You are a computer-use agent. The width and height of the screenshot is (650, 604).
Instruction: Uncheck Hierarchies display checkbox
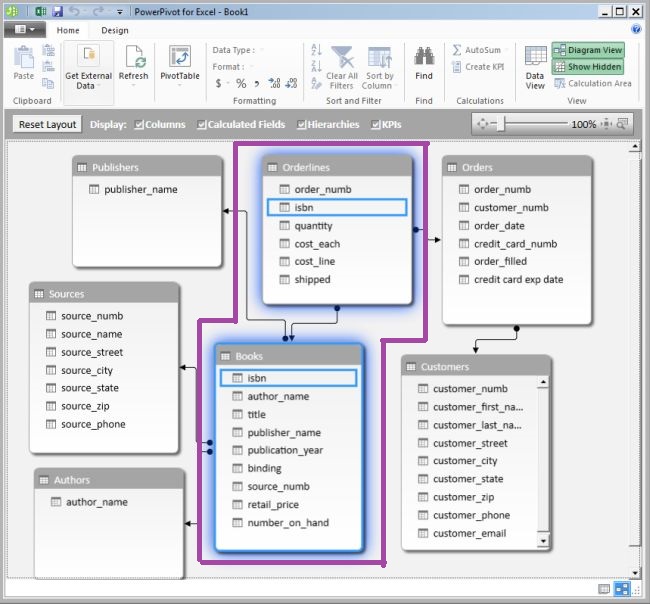301,124
